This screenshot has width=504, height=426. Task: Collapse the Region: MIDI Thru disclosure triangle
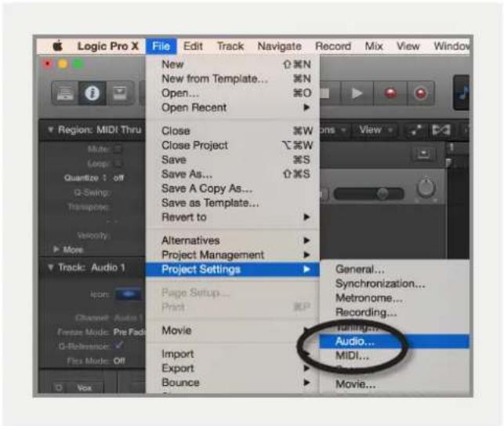[50, 129]
